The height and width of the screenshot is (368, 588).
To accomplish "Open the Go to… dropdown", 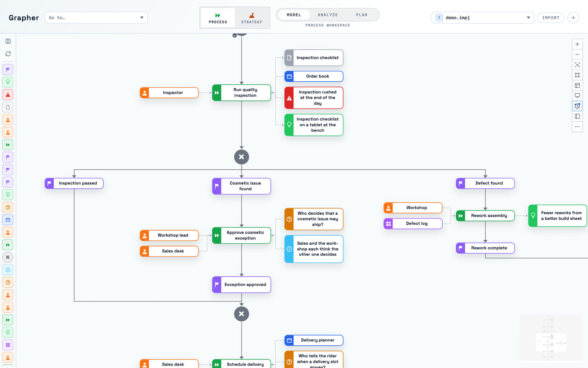I will 96,18.
